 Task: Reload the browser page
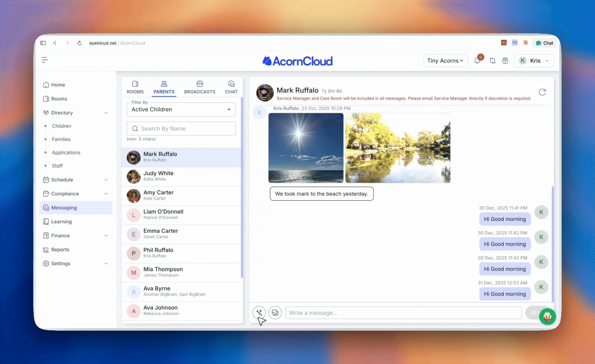click(80, 43)
